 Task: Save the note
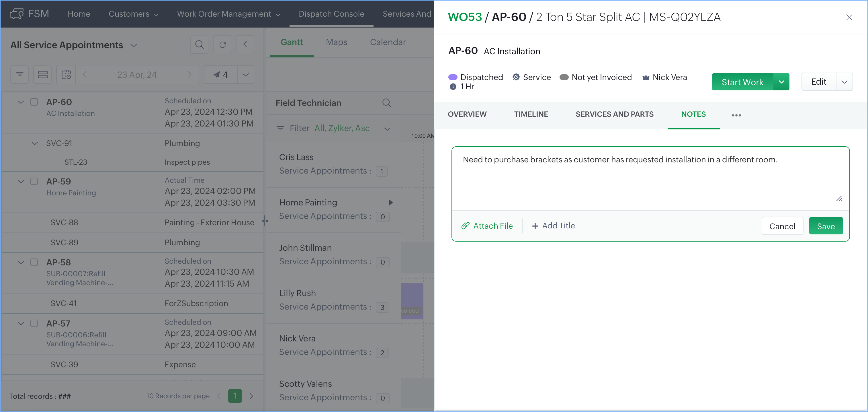pos(826,226)
